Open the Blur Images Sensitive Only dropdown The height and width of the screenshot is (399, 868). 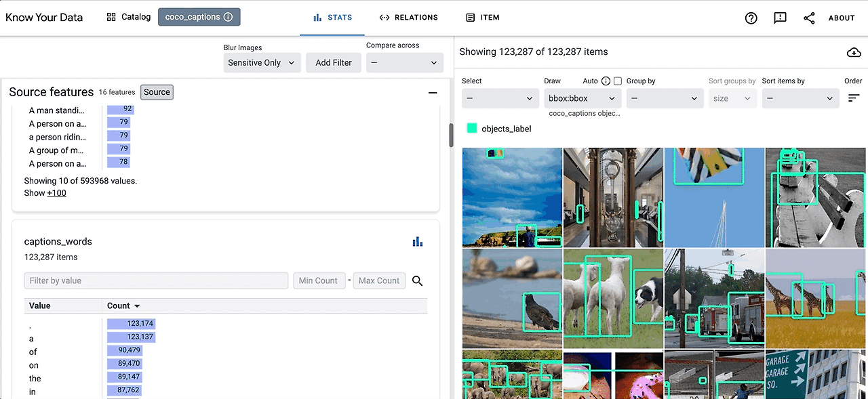pos(262,62)
